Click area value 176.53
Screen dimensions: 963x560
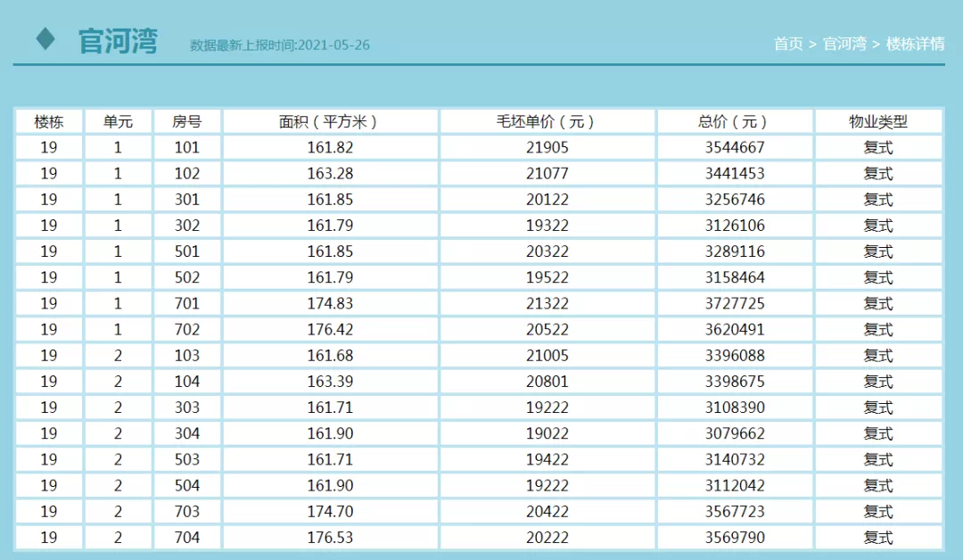pos(331,538)
